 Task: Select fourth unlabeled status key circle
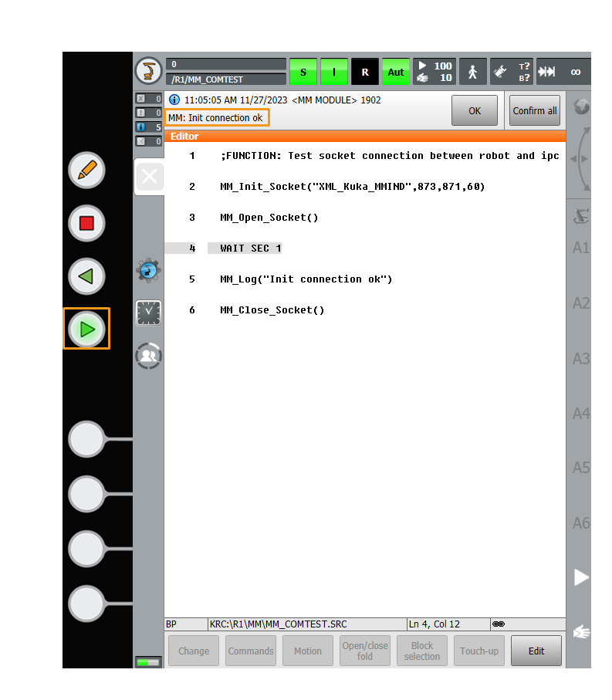click(86, 604)
